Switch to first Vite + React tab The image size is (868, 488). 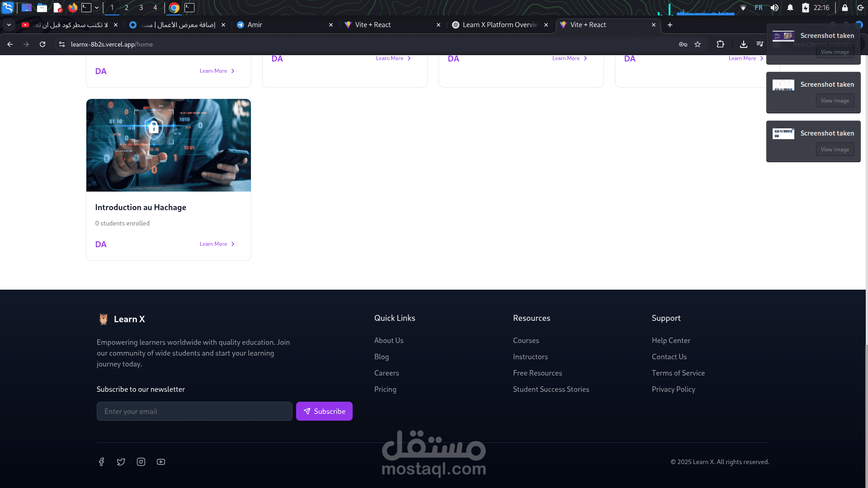tap(392, 25)
